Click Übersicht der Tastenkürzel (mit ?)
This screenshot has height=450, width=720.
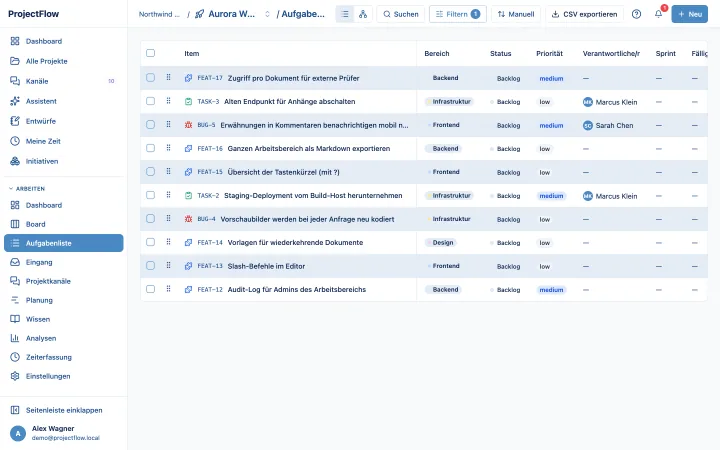point(283,172)
